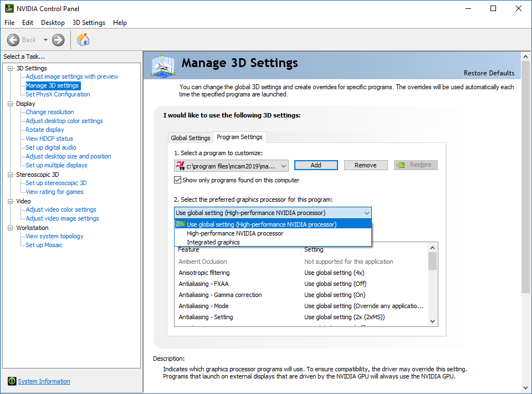Image resolution: width=532 pixels, height=394 pixels.
Task: Open 'Change resolution' task
Action: tap(49, 112)
